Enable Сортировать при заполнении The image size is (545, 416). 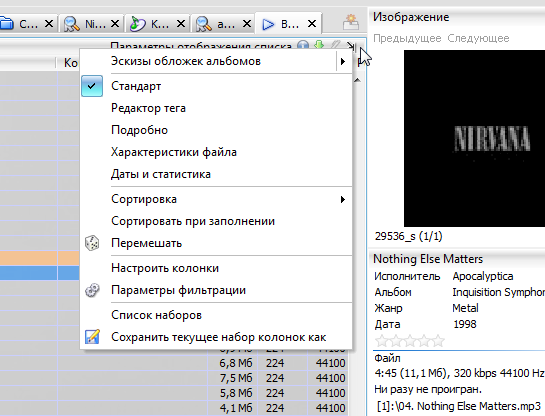coord(216,221)
